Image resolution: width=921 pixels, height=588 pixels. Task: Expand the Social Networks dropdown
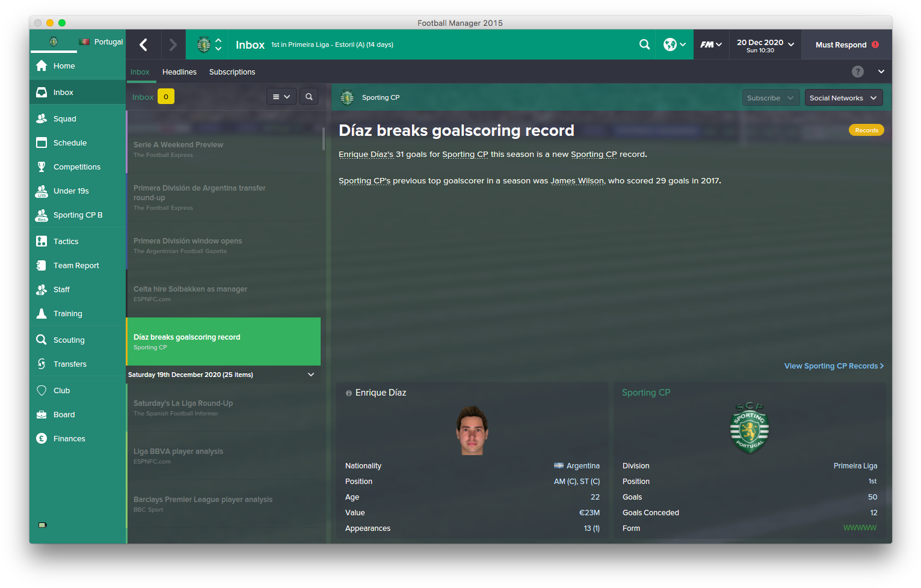pos(843,98)
